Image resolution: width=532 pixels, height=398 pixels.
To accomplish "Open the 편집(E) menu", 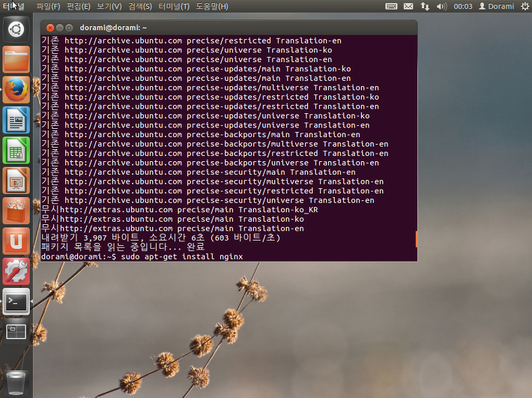I will pos(79,6).
